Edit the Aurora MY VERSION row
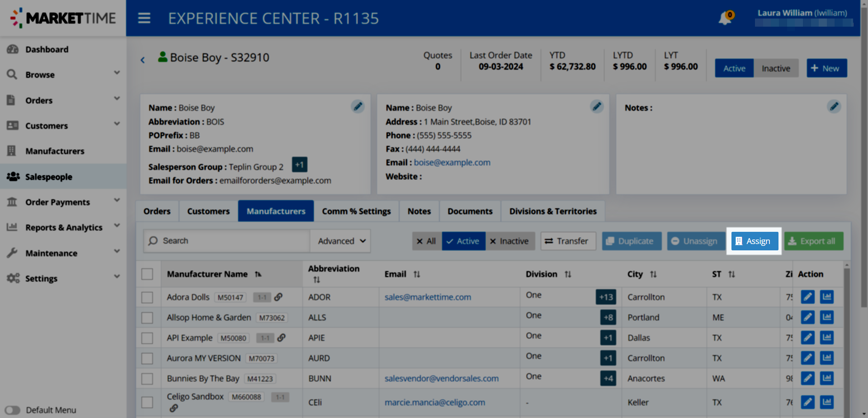 pyautogui.click(x=807, y=358)
